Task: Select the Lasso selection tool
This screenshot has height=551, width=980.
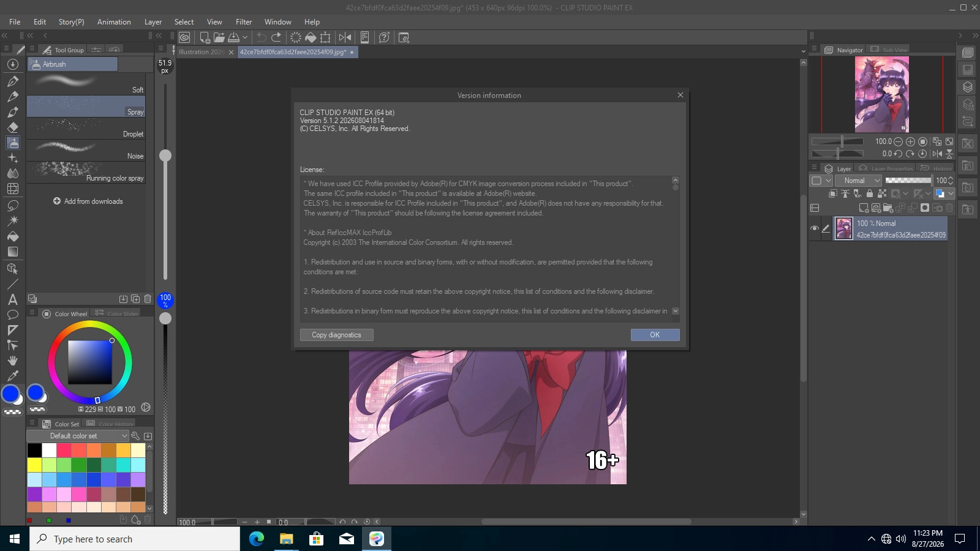Action: pos(12,205)
